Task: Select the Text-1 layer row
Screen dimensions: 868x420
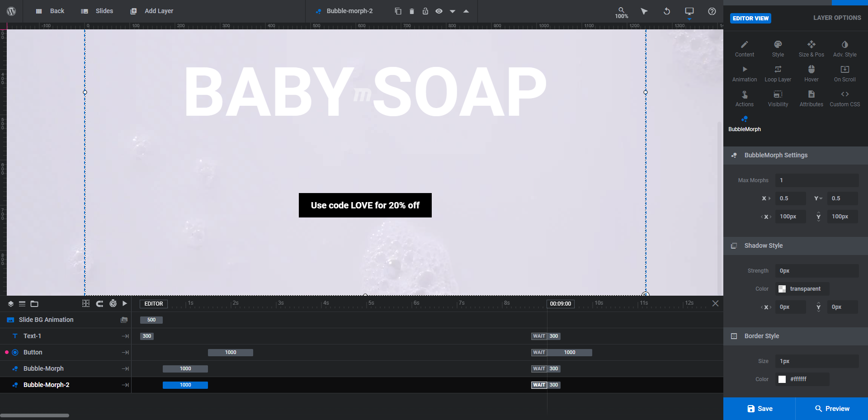Action: coord(66,336)
